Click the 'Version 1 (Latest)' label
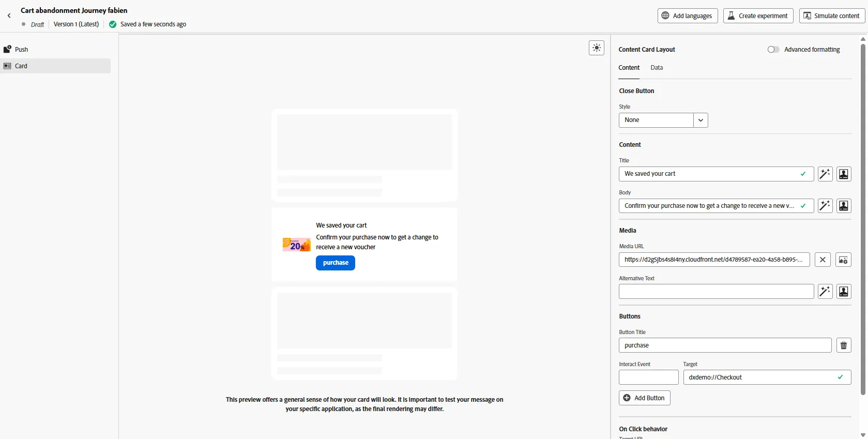The width and height of the screenshot is (868, 439). click(x=76, y=24)
